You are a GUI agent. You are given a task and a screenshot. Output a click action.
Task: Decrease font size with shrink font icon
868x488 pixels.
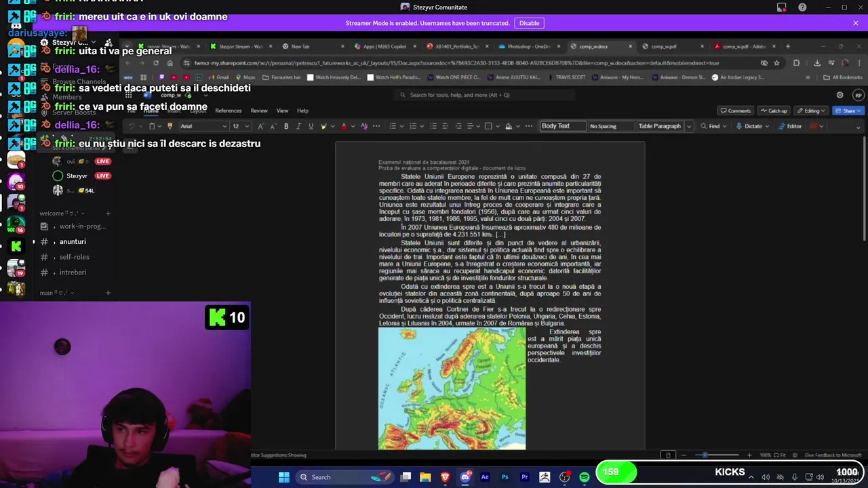point(272,126)
